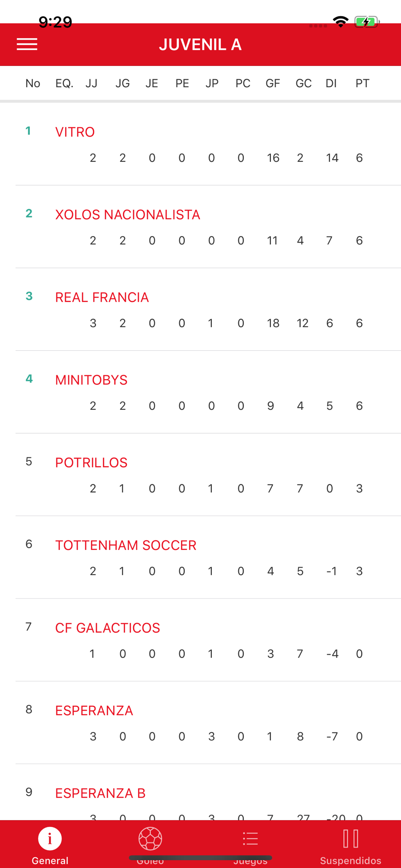Tap the GF column header
The height and width of the screenshot is (868, 401).
(273, 83)
